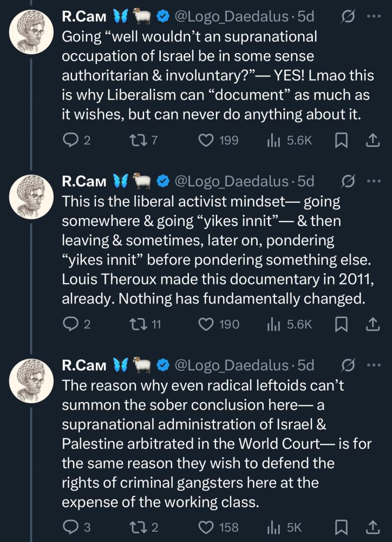Click the Grok icon on the first tweet
Viewport: 392px width, 542px height.
pyautogui.click(x=347, y=16)
